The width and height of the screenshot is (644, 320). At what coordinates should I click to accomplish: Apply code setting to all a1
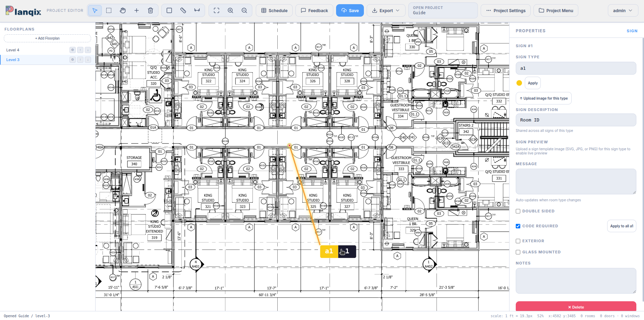coord(622,226)
